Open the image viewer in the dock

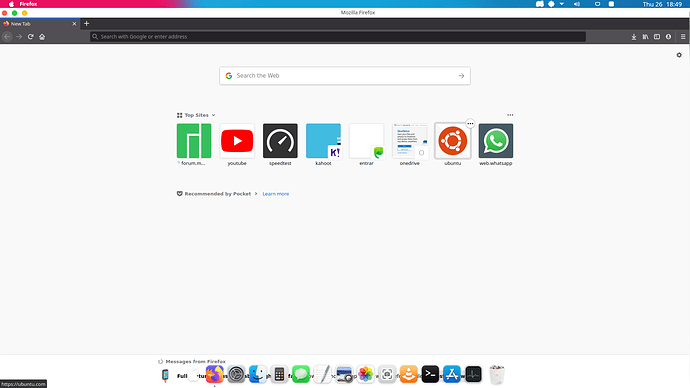pyautogui.click(x=344, y=374)
